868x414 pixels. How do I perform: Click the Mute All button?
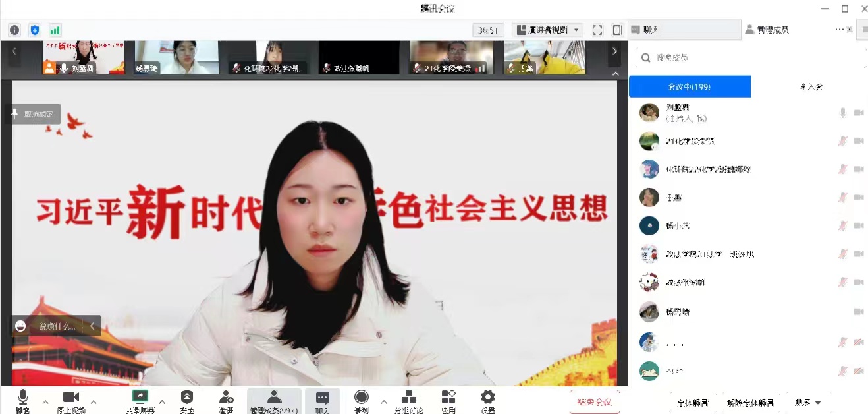692,402
